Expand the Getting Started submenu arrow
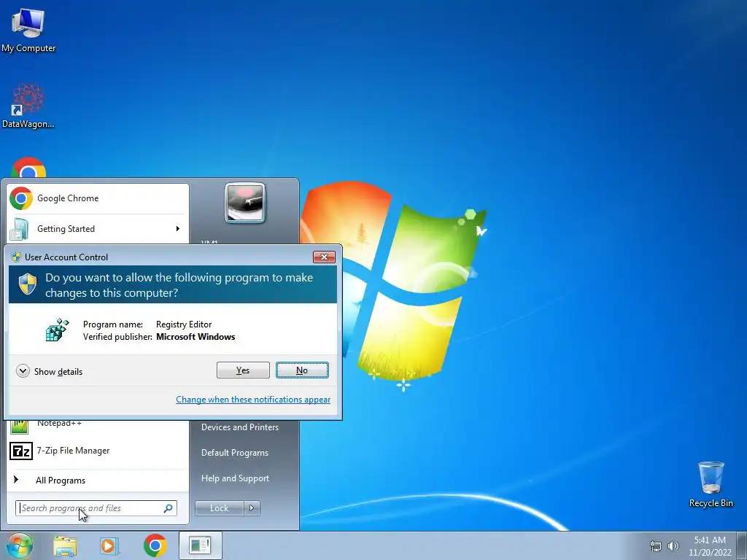The image size is (747, 560). click(x=178, y=229)
